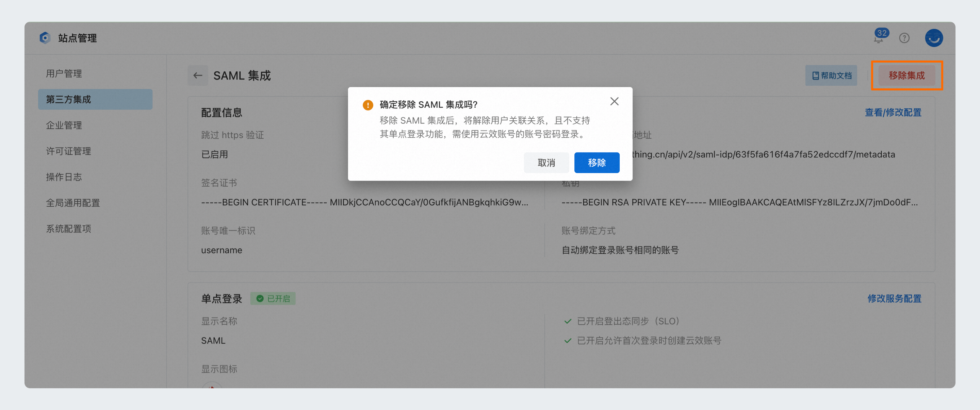Click the 显示图标 field label

[x=219, y=369]
